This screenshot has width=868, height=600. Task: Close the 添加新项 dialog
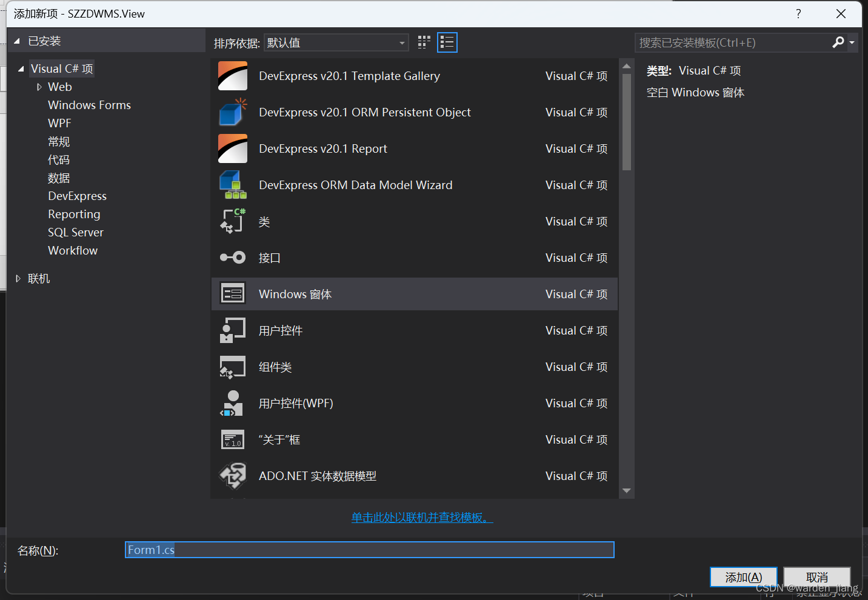(841, 13)
